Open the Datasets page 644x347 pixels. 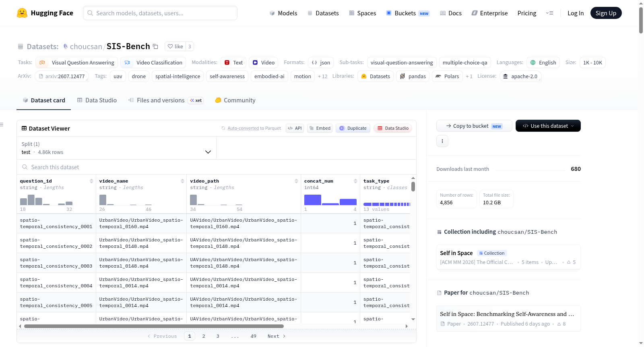(323, 13)
